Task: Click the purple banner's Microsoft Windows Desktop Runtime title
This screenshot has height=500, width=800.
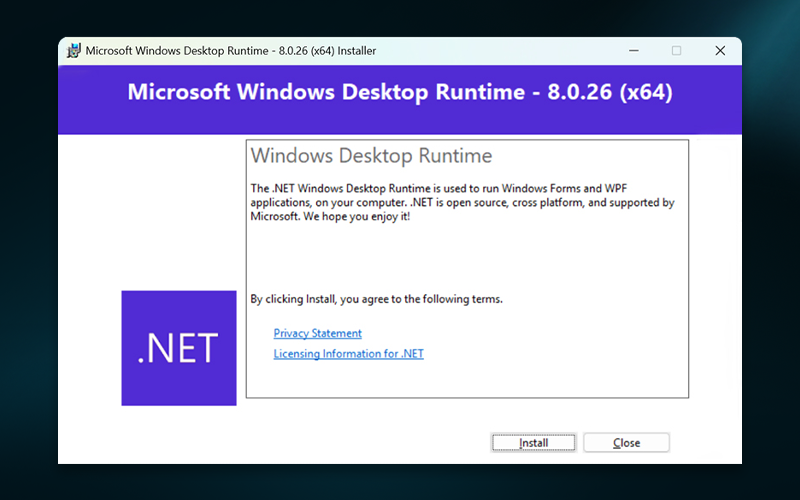Action: [x=325, y=93]
